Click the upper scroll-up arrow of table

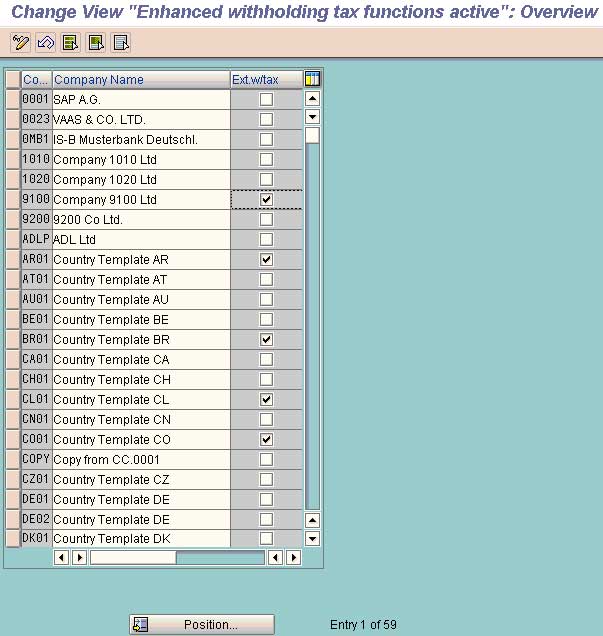tap(312, 99)
